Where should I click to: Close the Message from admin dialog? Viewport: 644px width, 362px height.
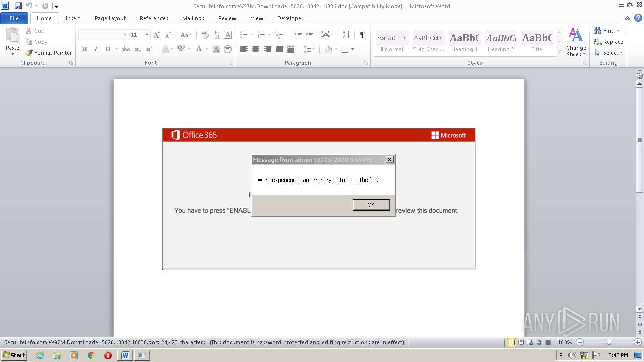tap(389, 160)
